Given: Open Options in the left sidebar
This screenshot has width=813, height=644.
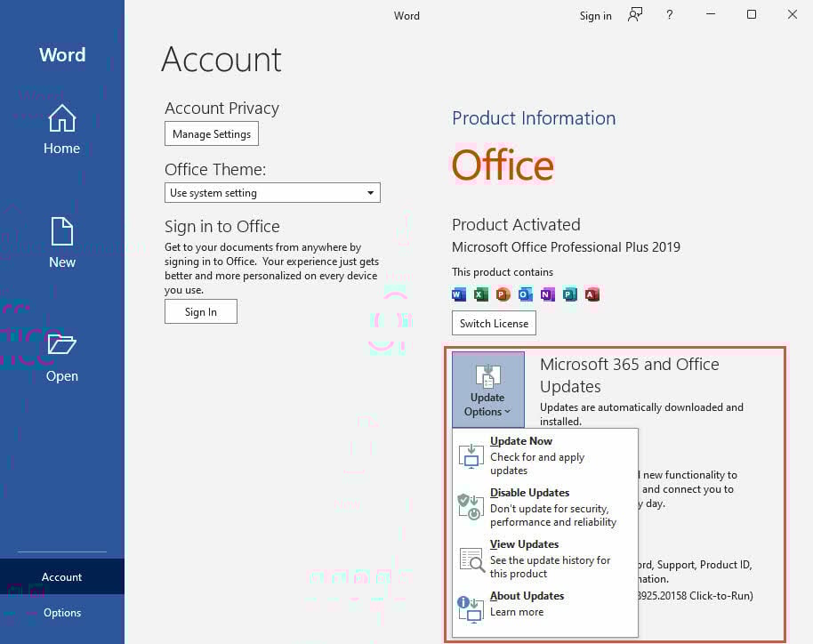Looking at the screenshot, I should [61, 612].
